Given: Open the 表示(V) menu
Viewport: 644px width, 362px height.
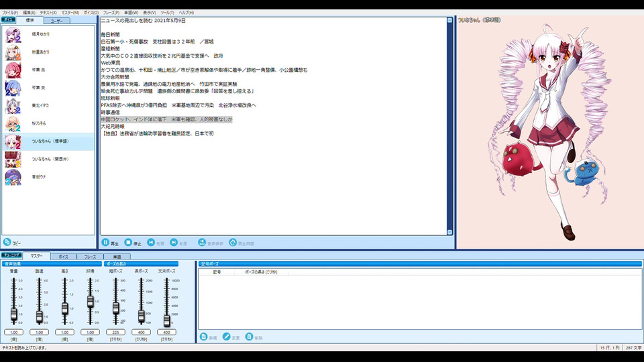Looking at the screenshot, I should [149, 13].
